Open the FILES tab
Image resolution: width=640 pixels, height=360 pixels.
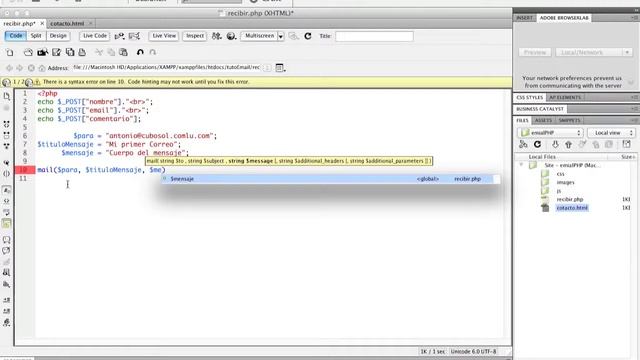click(x=522, y=120)
